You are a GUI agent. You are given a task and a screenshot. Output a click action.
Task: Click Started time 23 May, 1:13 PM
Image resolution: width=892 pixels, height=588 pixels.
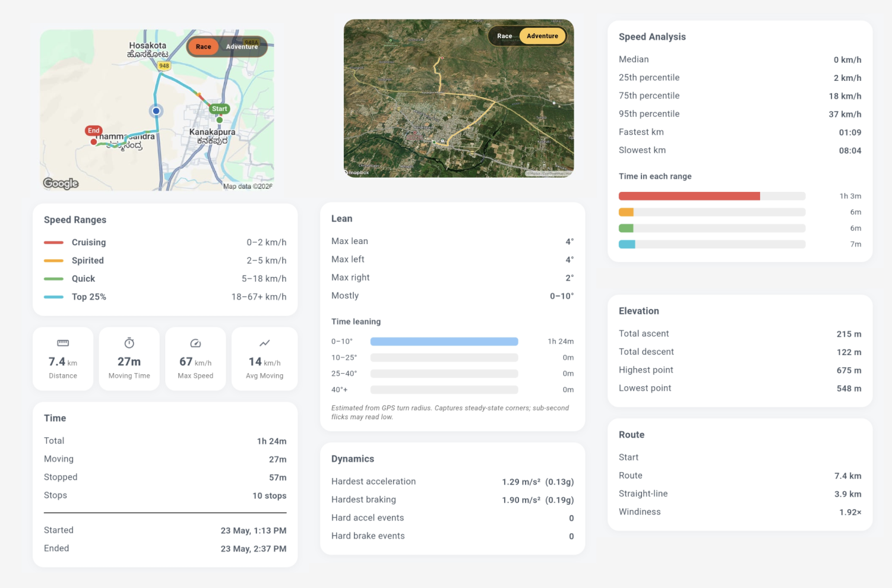254,531
